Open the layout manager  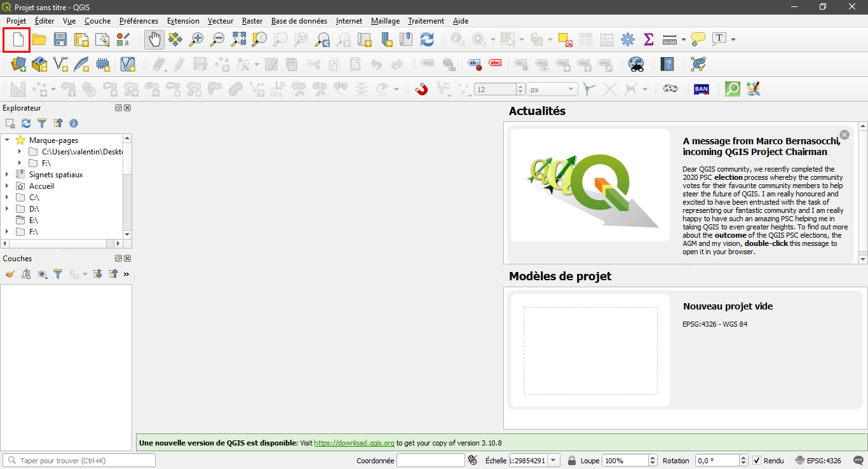pos(102,40)
